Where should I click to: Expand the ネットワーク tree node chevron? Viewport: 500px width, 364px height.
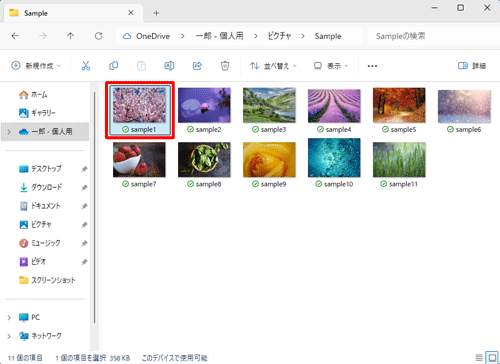coord(9,336)
